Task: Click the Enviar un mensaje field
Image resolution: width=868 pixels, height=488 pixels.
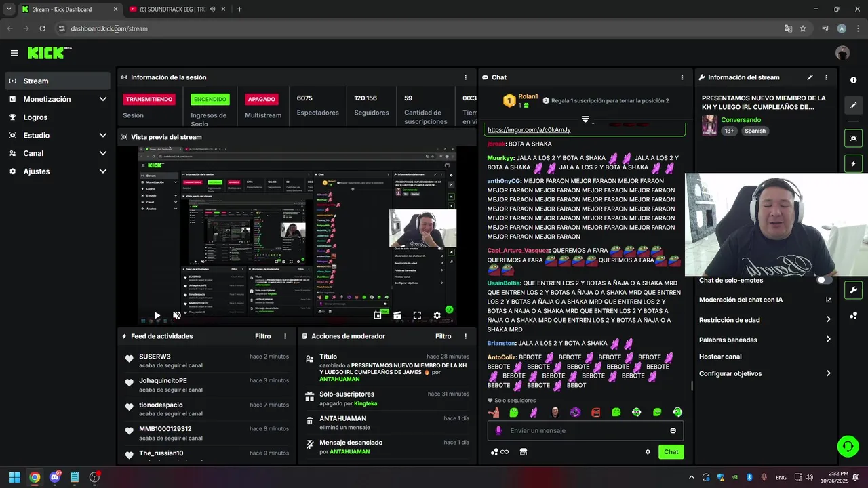Action: (585, 430)
